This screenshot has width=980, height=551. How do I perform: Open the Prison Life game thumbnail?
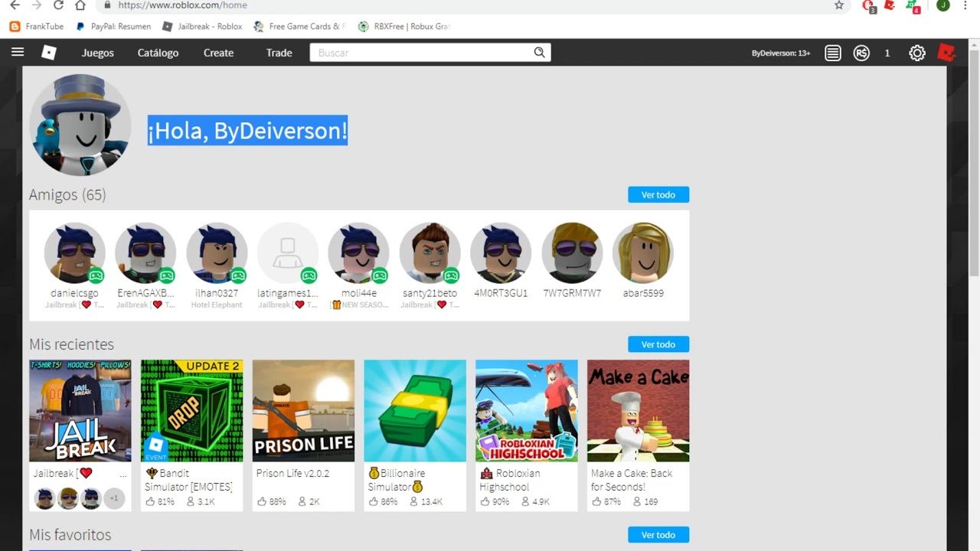(x=303, y=411)
